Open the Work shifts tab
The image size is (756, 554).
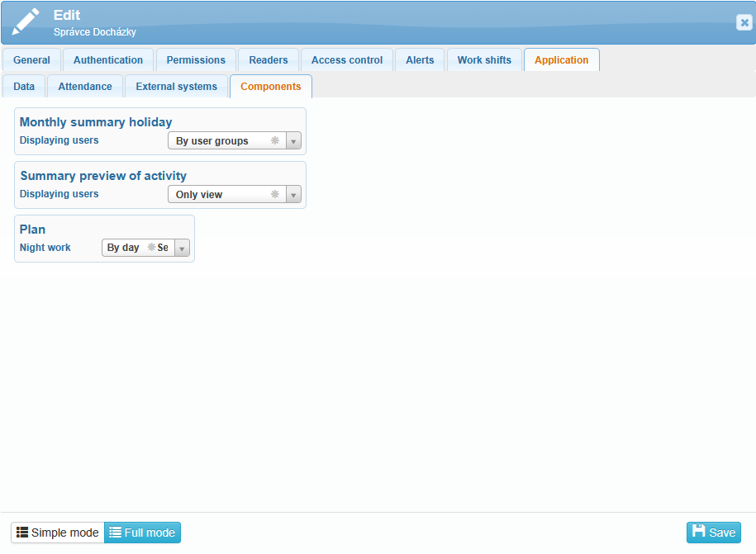(x=484, y=60)
